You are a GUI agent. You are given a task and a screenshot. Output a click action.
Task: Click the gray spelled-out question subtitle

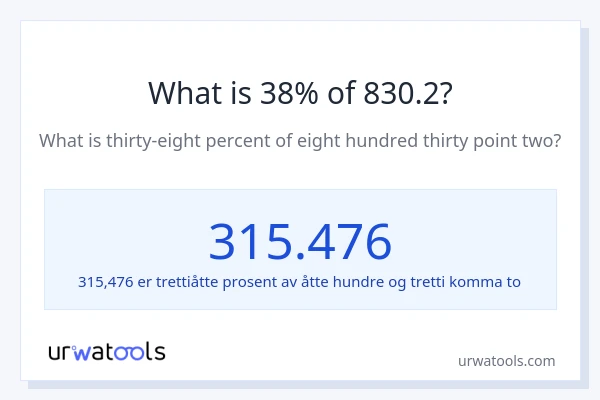[x=300, y=141]
